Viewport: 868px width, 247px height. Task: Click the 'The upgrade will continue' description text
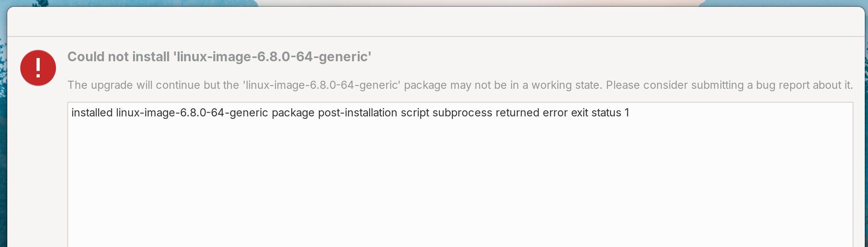[460, 85]
